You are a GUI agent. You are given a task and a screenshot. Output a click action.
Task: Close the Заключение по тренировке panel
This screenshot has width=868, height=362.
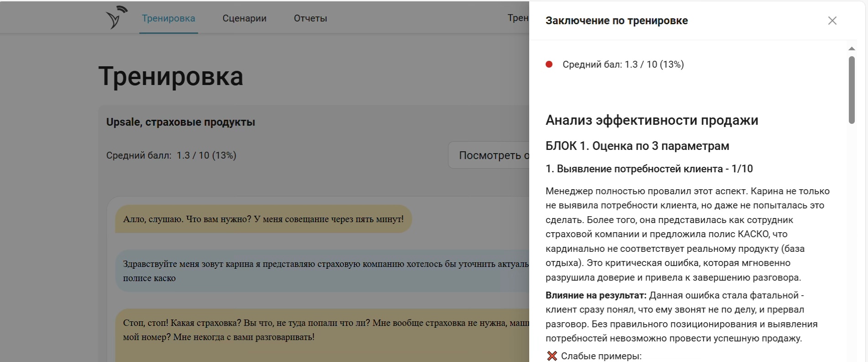(832, 21)
